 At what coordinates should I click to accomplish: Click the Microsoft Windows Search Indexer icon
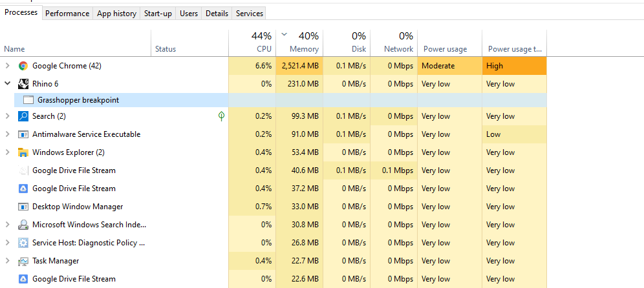click(x=23, y=225)
